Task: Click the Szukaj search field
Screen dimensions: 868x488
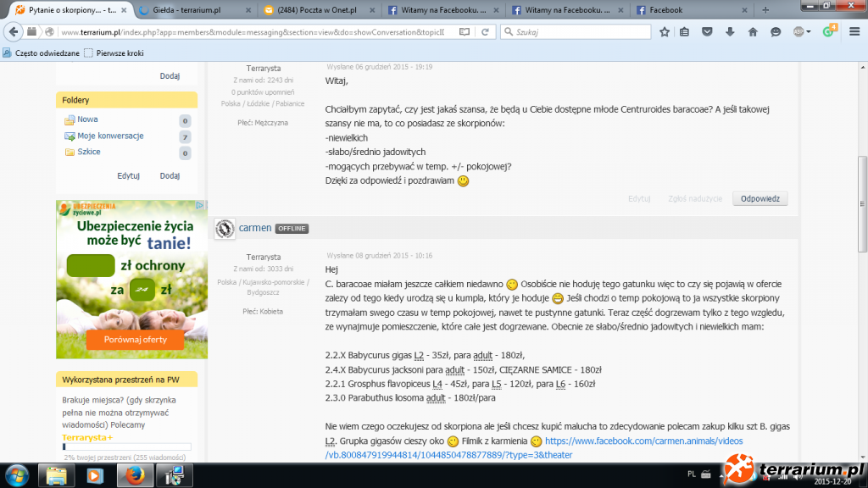Action: coord(576,32)
